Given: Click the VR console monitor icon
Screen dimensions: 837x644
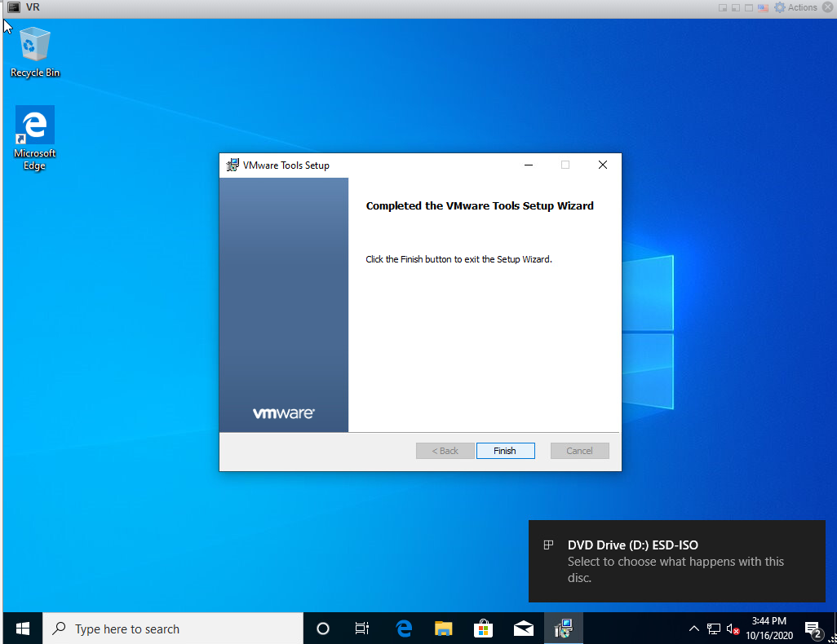Looking at the screenshot, I should [14, 7].
